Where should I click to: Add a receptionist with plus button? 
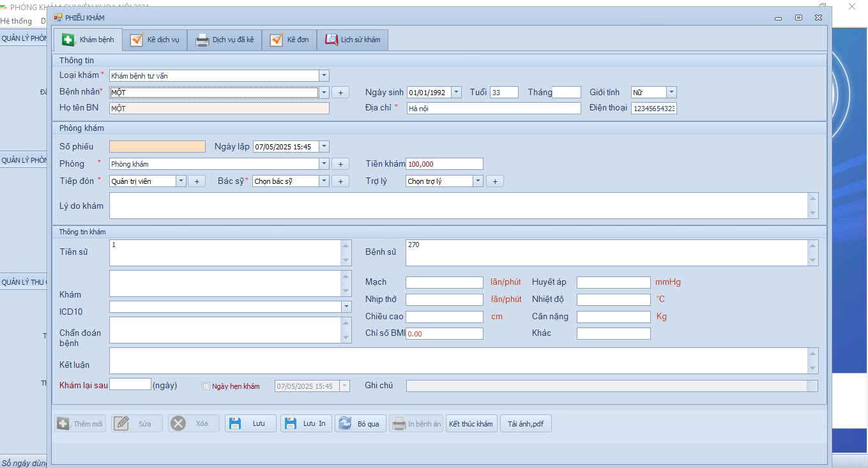[x=197, y=181]
